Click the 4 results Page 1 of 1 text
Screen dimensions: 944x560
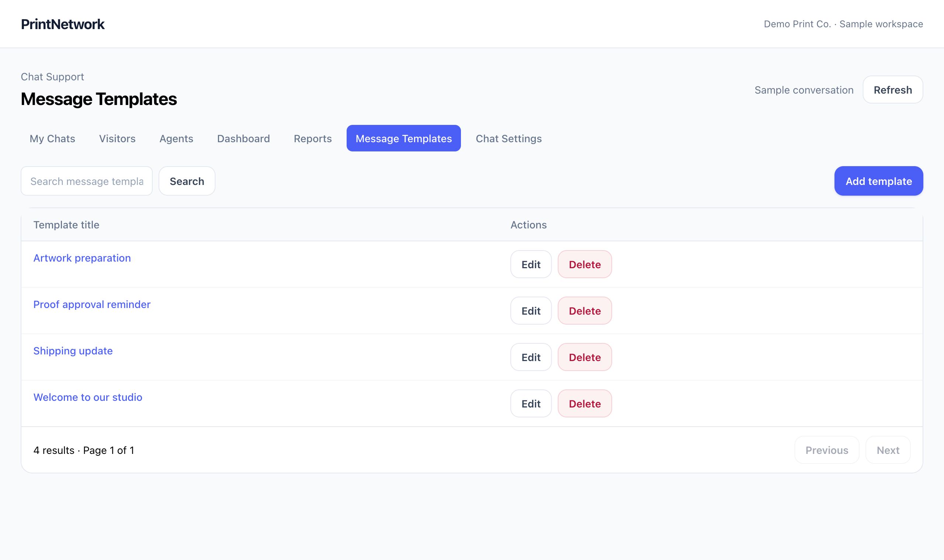[x=84, y=451]
